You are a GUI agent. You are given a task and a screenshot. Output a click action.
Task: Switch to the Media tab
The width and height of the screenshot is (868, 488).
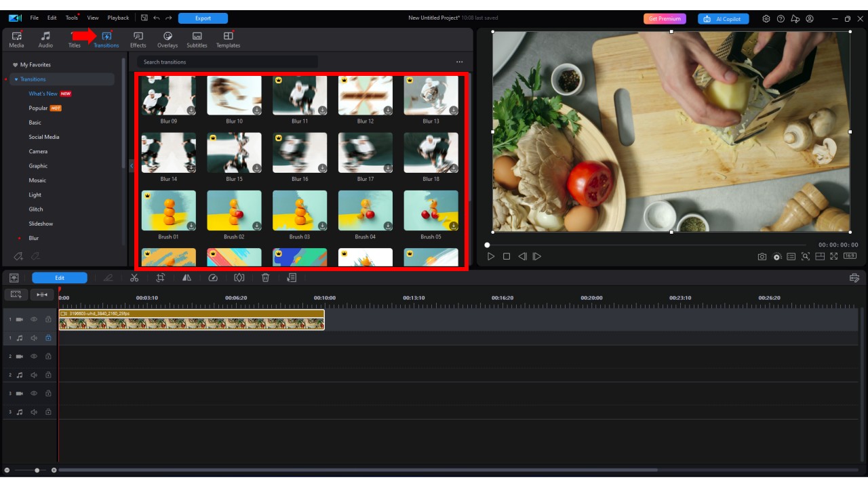tap(17, 39)
